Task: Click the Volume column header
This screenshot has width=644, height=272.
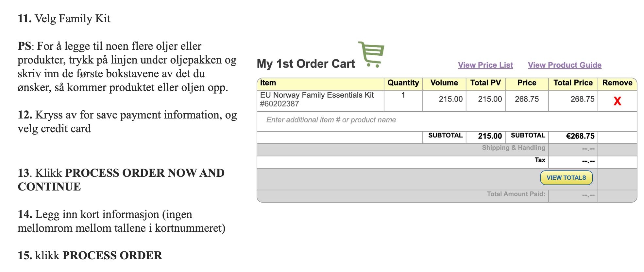Action: pyautogui.click(x=444, y=83)
